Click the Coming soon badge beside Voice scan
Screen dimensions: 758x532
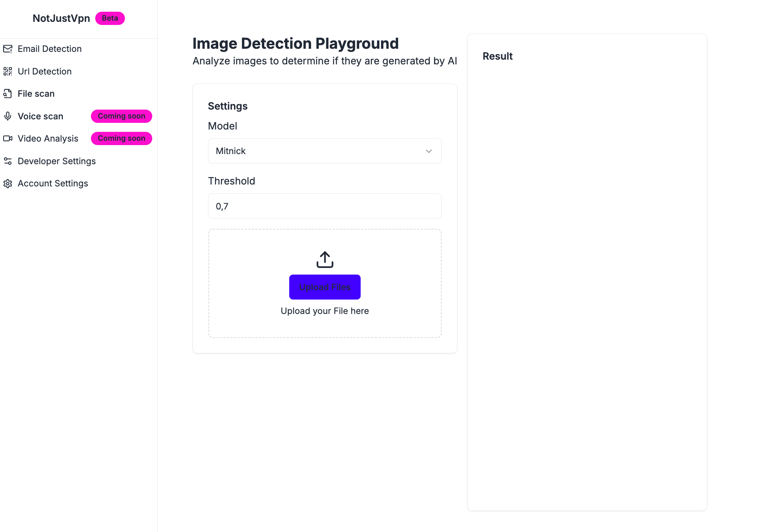[x=121, y=116]
